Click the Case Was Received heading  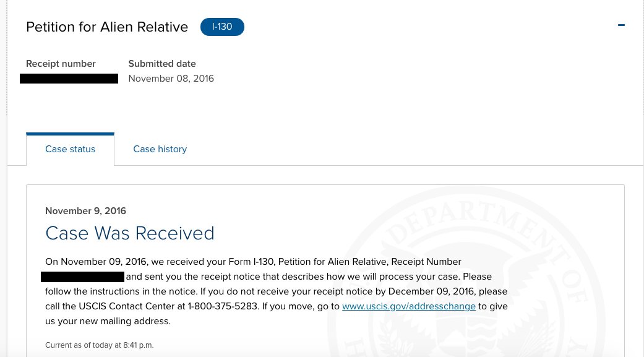130,233
